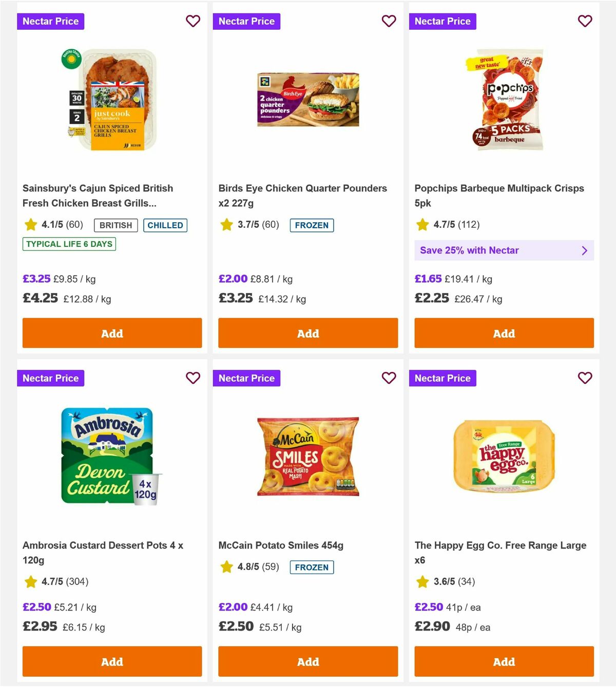
Task: Select the BRITISH category tag
Action: [x=115, y=225]
